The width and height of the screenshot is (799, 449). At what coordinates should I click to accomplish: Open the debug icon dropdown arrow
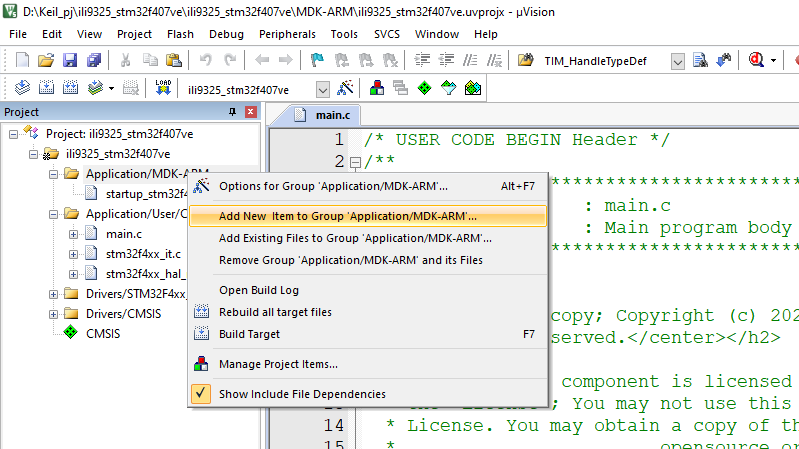[773, 61]
